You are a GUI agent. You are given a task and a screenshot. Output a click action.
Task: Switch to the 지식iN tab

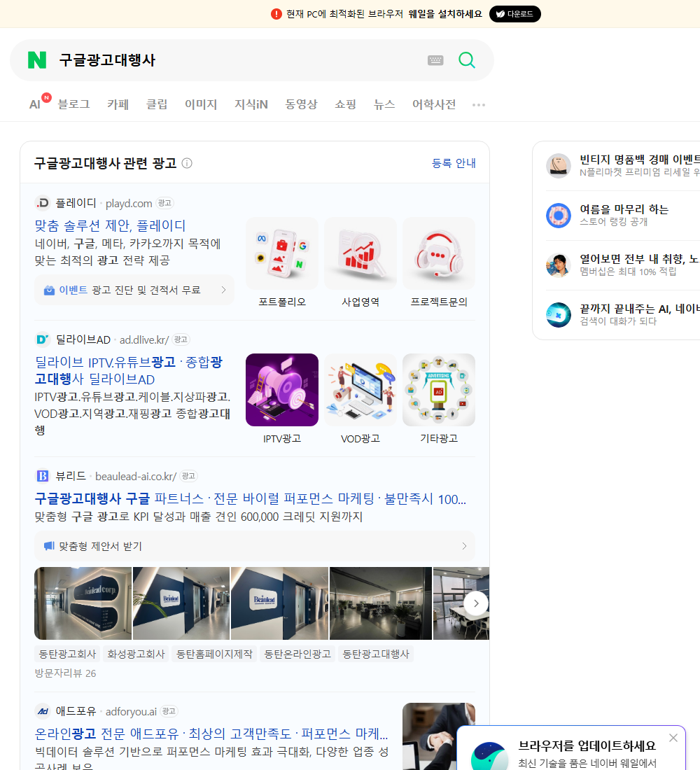pyautogui.click(x=251, y=104)
